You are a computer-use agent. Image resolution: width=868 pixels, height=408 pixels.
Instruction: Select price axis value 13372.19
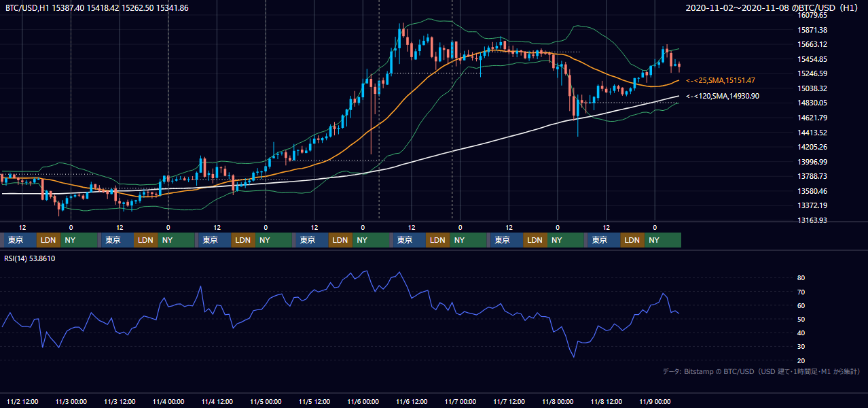[x=812, y=205]
